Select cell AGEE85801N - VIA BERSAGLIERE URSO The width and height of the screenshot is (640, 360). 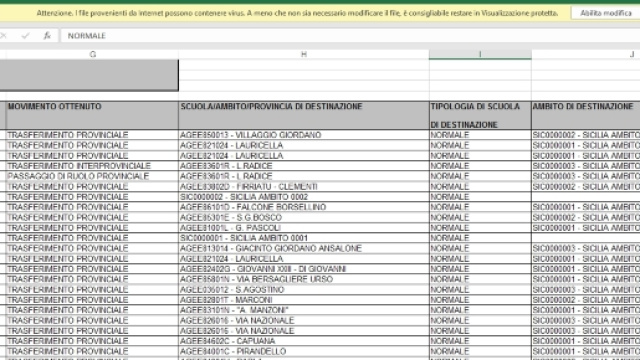point(304,279)
